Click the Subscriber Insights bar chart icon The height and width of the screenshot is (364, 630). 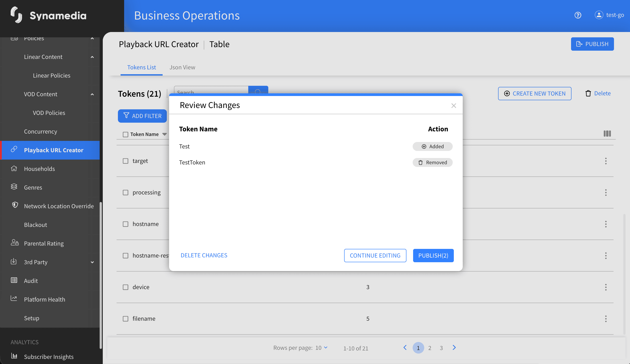[14, 356]
